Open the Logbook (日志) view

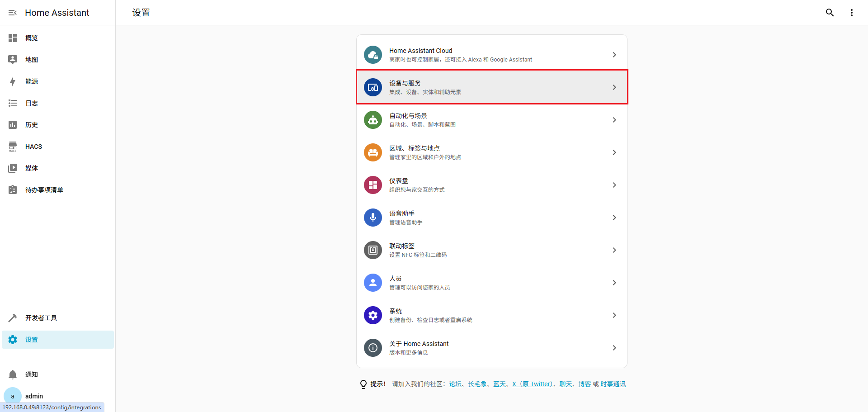12,103
